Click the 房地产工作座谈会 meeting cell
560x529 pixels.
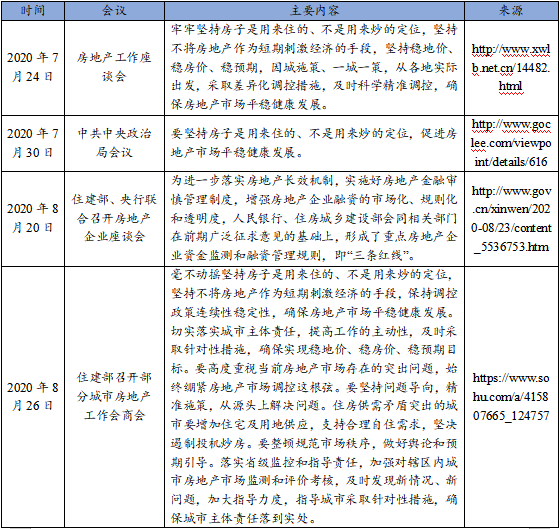coord(114,67)
